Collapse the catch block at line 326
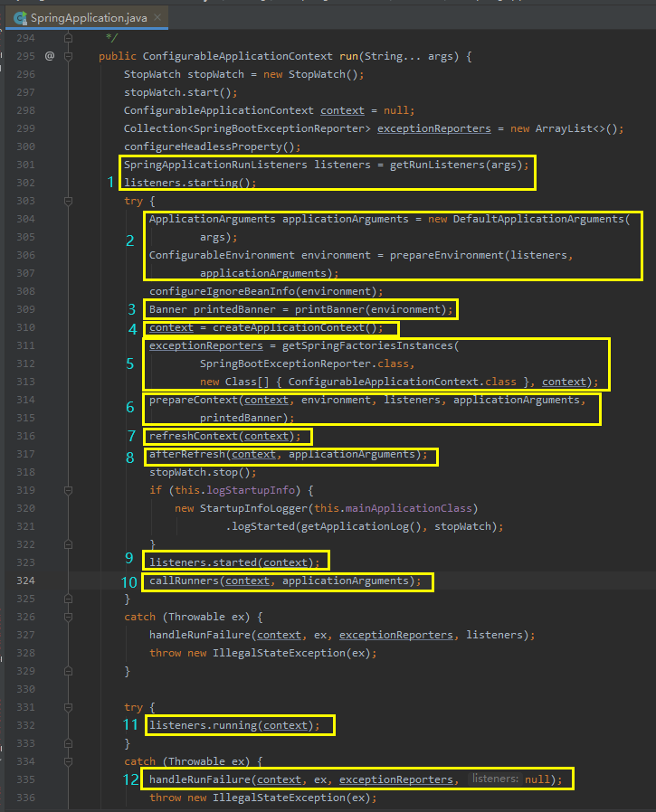Image resolution: width=656 pixels, height=812 pixels. pos(68,617)
